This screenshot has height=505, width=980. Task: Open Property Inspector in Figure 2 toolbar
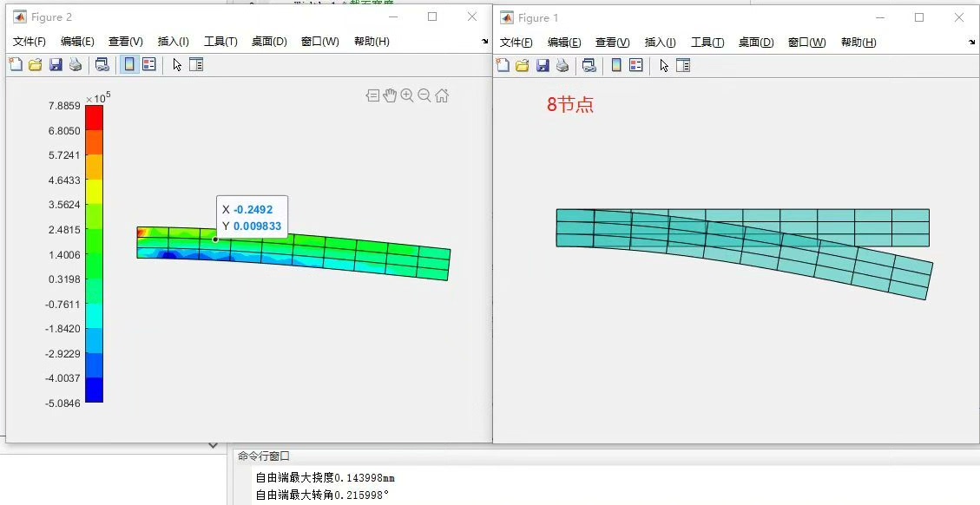tap(196, 64)
